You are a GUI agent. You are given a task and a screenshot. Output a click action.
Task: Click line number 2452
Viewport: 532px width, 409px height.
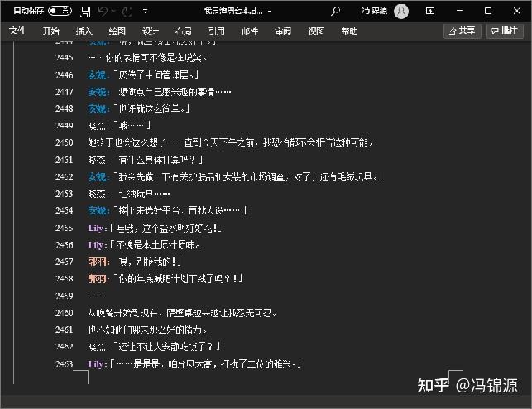pos(65,176)
